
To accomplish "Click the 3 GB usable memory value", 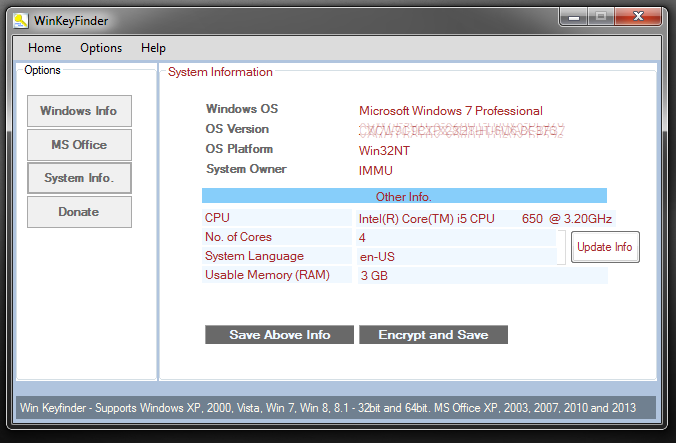I will (x=482, y=275).
